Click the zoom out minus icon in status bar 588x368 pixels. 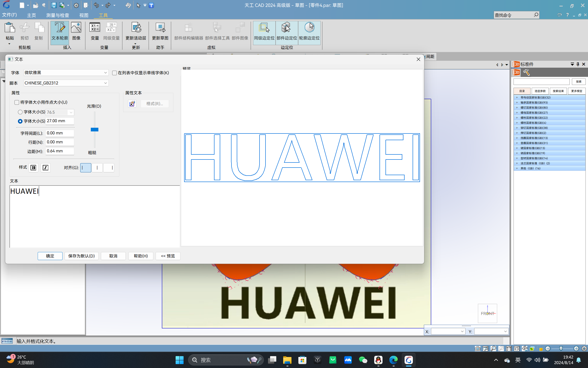548,348
